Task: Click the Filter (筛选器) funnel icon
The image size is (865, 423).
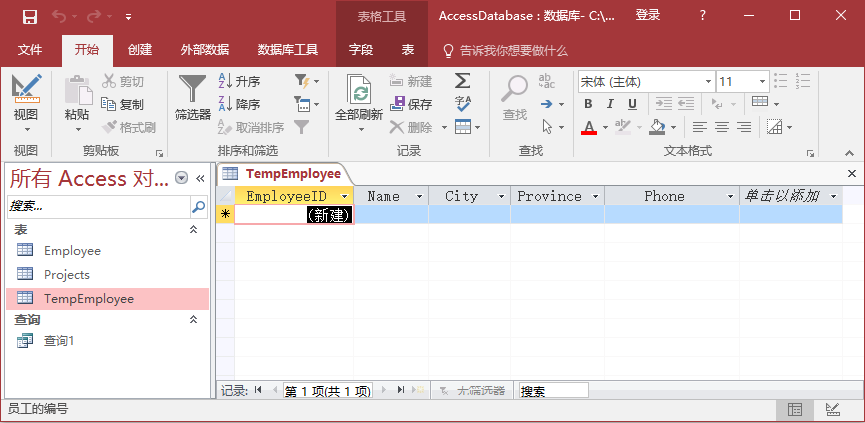Action: point(192,88)
